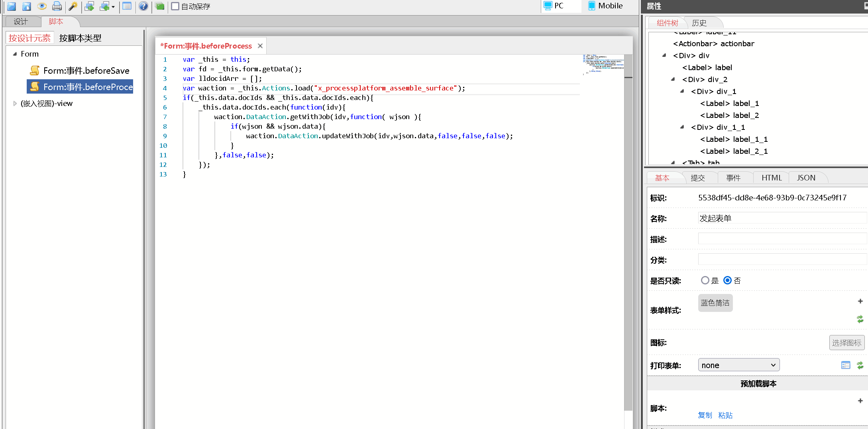
Task: Expand the (嵌入视图)-view tree node
Action: [15, 104]
